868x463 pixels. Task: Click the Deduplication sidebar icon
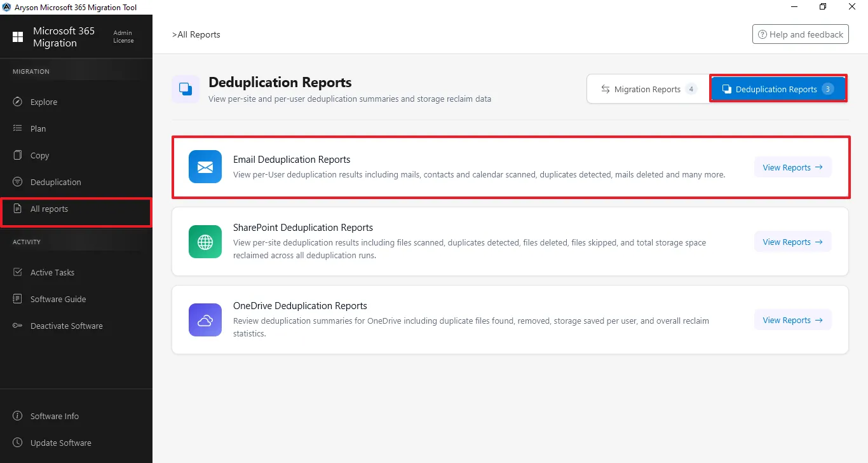18,182
